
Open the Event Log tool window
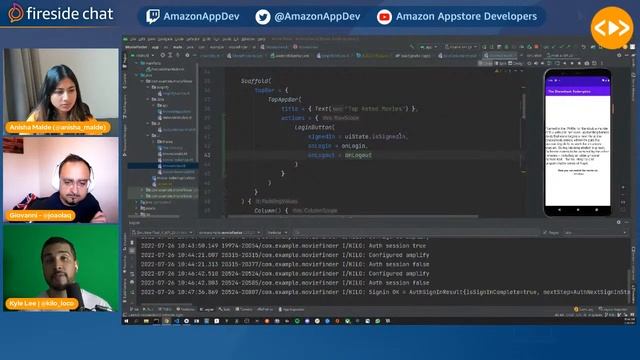pos(584,309)
